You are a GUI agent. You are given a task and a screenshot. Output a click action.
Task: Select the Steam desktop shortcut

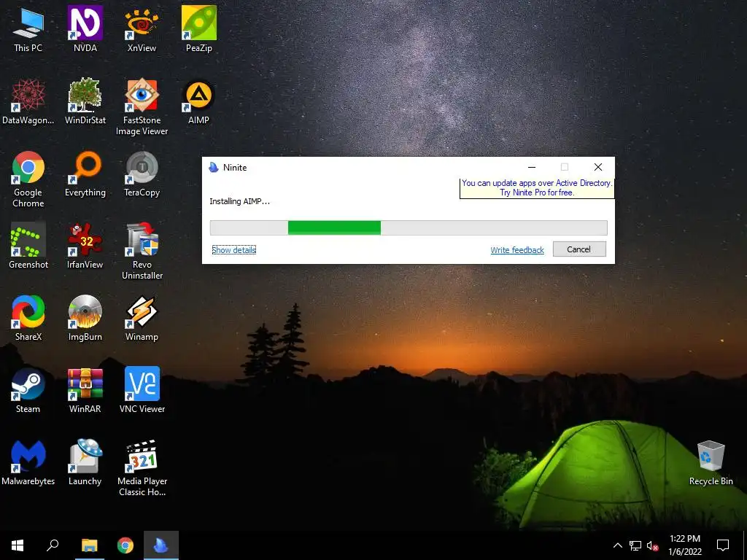(x=28, y=391)
